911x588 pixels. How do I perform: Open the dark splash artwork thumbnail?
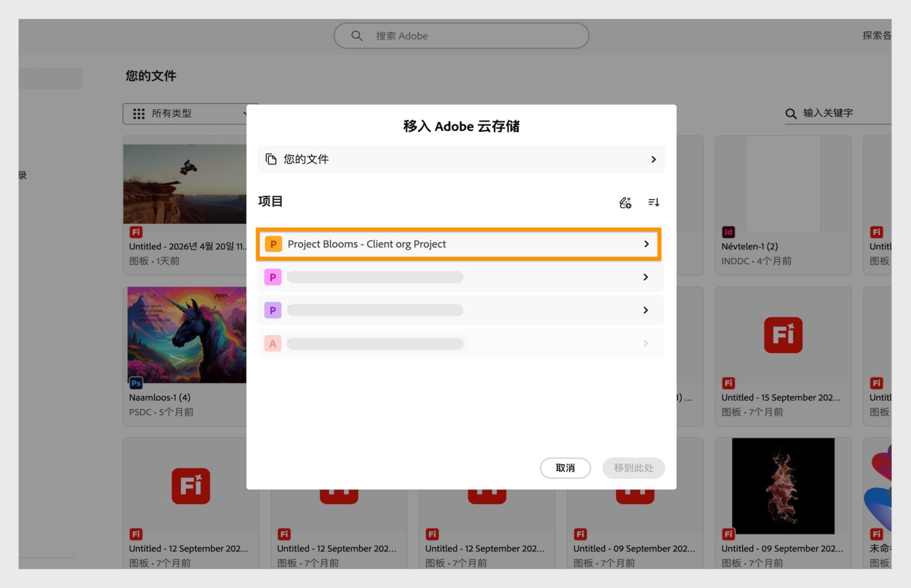[783, 486]
